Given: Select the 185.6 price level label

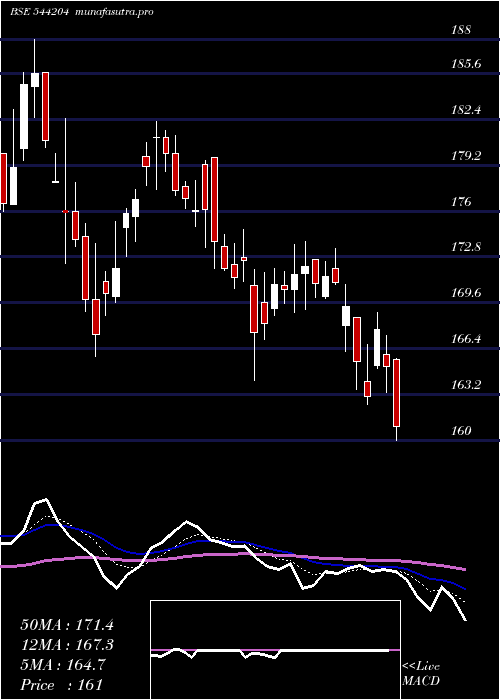Looking at the screenshot, I should click(466, 64).
